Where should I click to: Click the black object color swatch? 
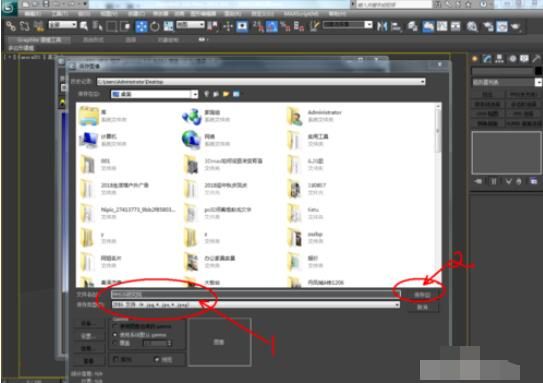[538, 71]
